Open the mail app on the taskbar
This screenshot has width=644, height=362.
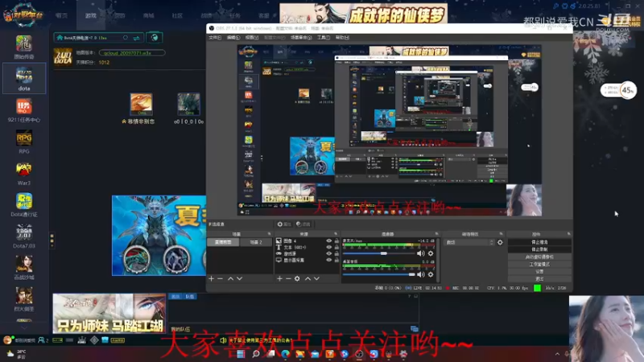315,354
